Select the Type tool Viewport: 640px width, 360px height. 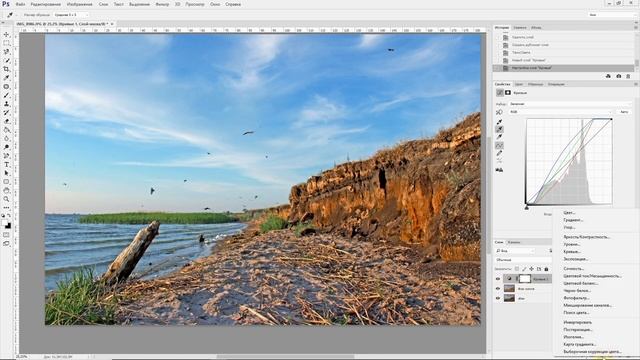click(6, 164)
